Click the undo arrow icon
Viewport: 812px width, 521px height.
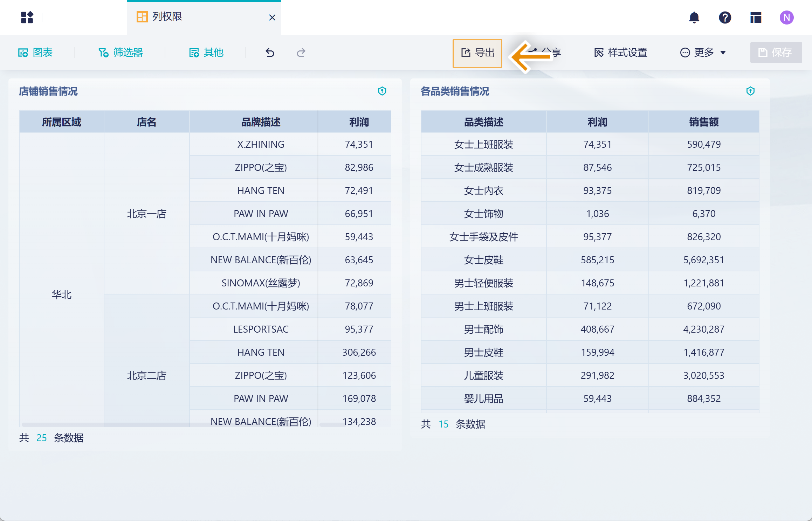[x=270, y=53]
